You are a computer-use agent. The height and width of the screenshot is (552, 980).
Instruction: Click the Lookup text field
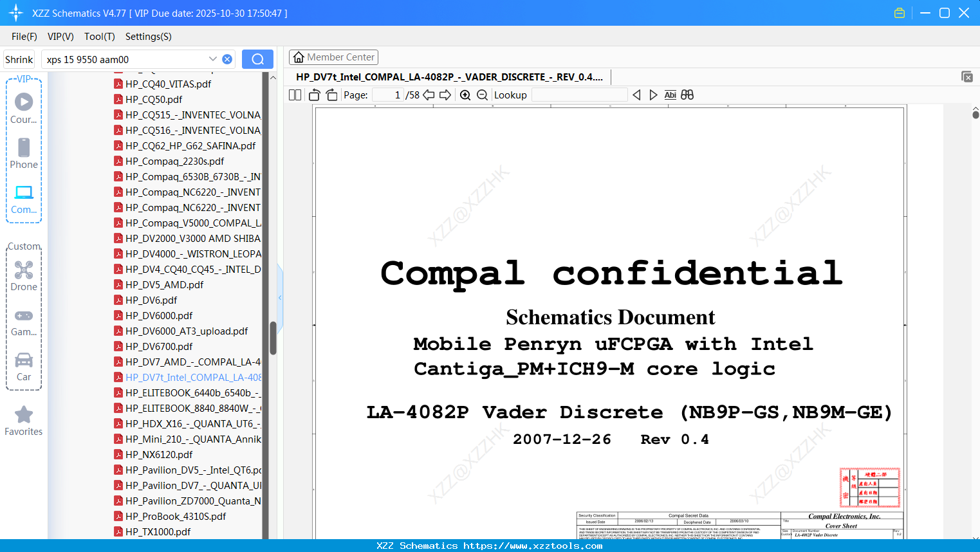tap(579, 95)
